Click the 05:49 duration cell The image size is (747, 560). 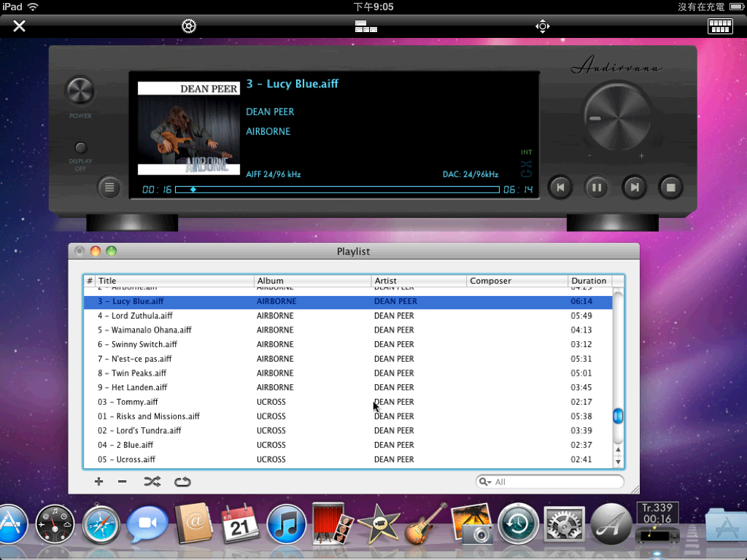(x=581, y=316)
